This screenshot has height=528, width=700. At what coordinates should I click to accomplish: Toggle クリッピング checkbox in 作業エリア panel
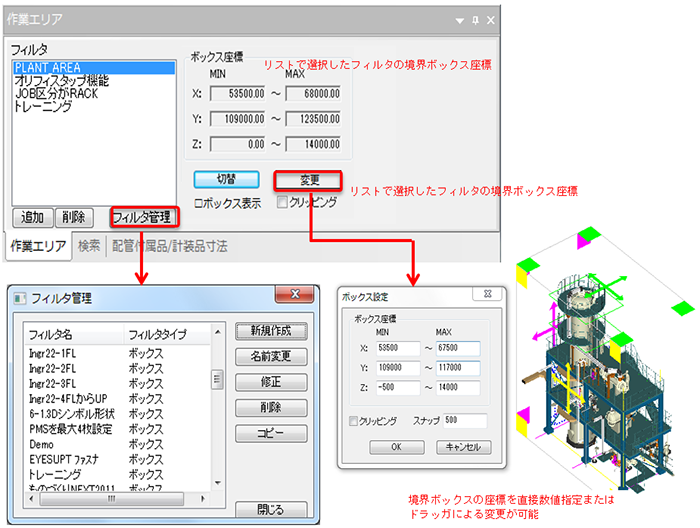[281, 202]
